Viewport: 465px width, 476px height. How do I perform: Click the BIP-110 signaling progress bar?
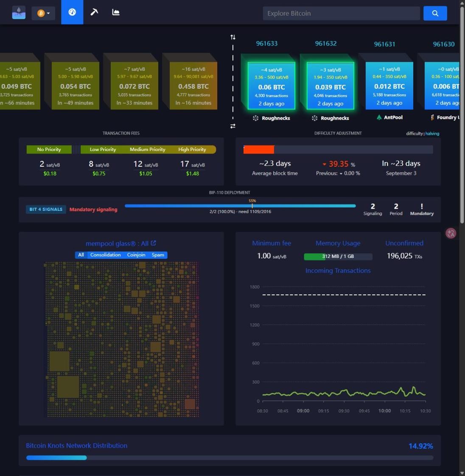(240, 206)
